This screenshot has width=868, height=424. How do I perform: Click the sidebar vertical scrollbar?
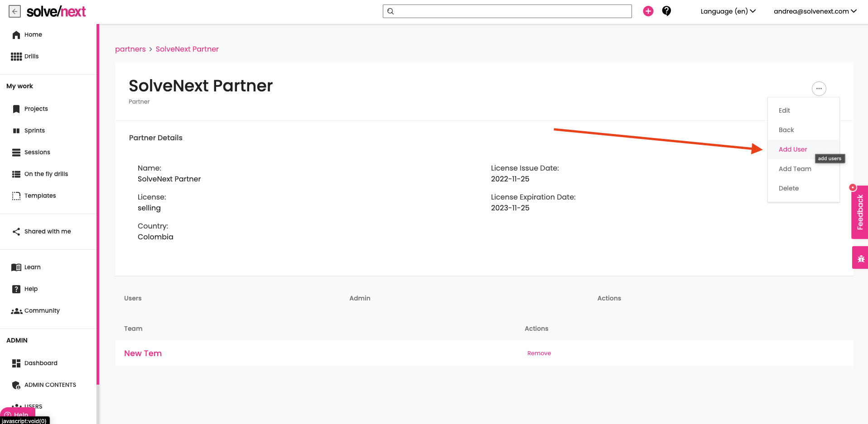pyautogui.click(x=98, y=204)
